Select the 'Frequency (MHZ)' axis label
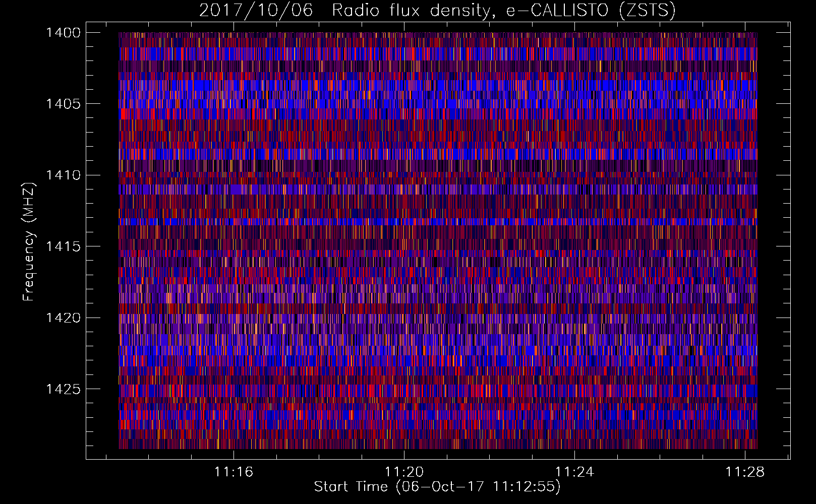The width and height of the screenshot is (816, 504). (x=29, y=242)
